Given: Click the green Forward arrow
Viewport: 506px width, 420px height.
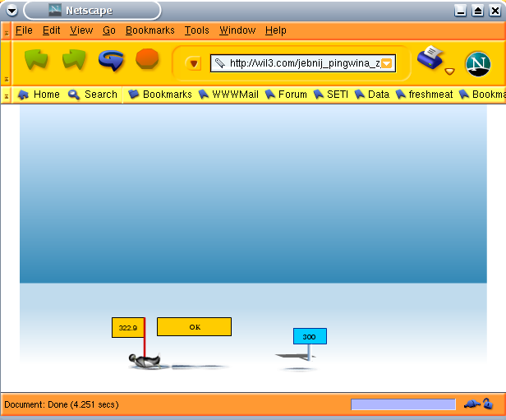Looking at the screenshot, I should 74,60.
